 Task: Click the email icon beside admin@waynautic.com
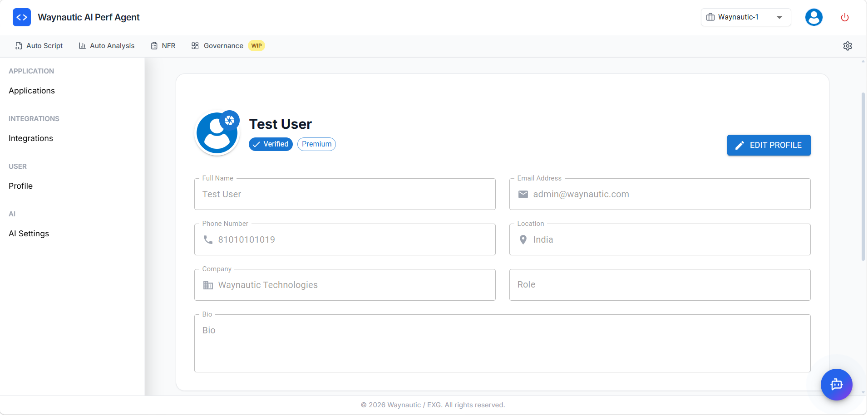tap(523, 194)
